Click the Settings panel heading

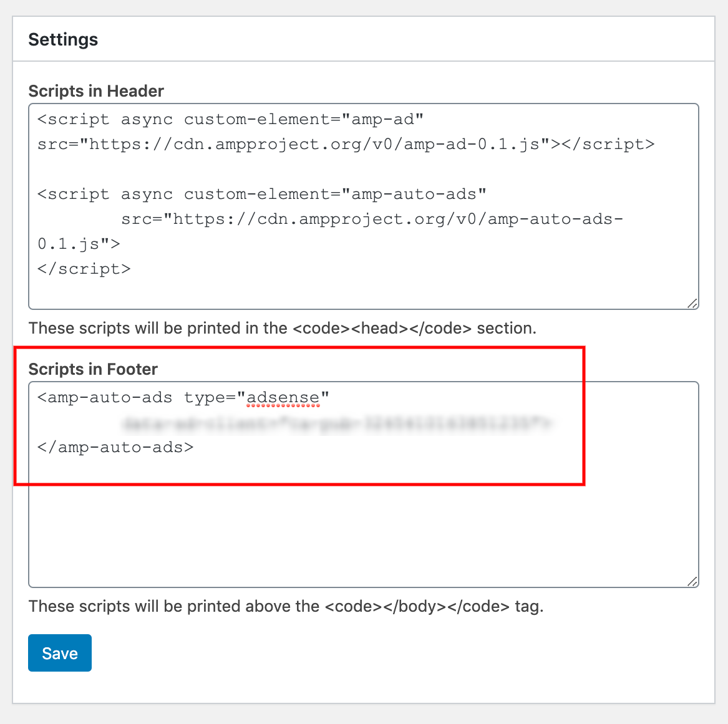coord(63,39)
